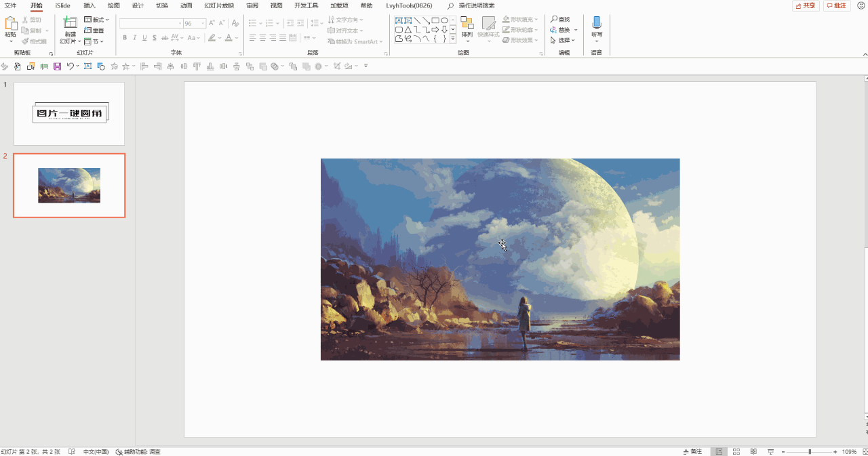Click the Comments (批注) button

coord(837,5)
